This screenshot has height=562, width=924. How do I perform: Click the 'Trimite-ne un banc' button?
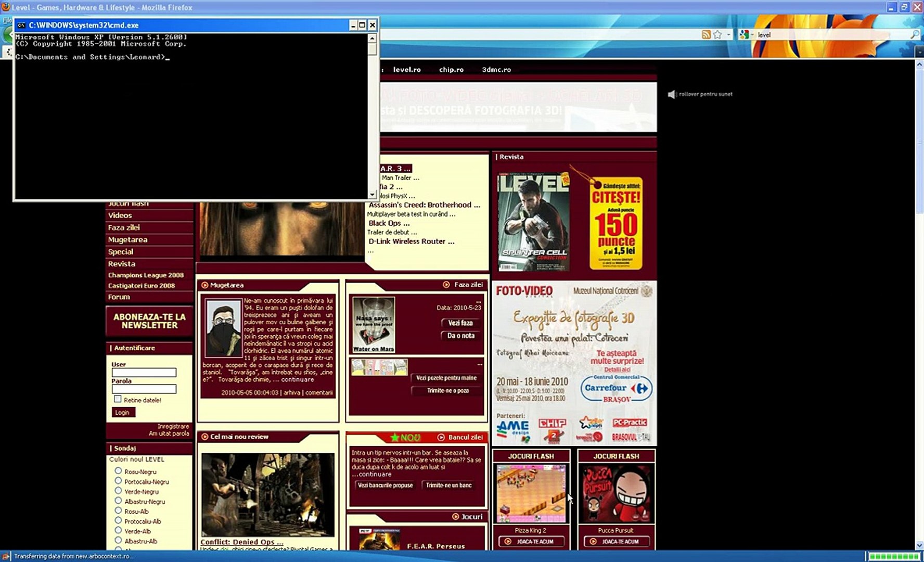pos(448,486)
